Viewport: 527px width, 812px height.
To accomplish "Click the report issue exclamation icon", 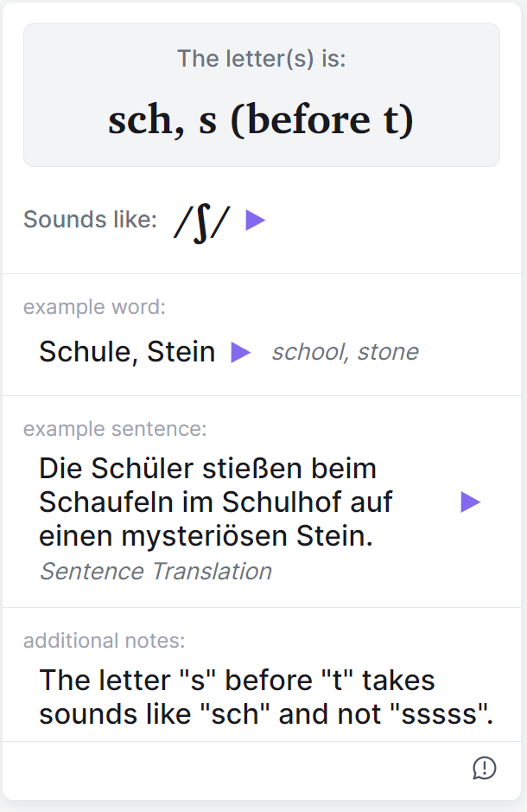I will pos(485,768).
